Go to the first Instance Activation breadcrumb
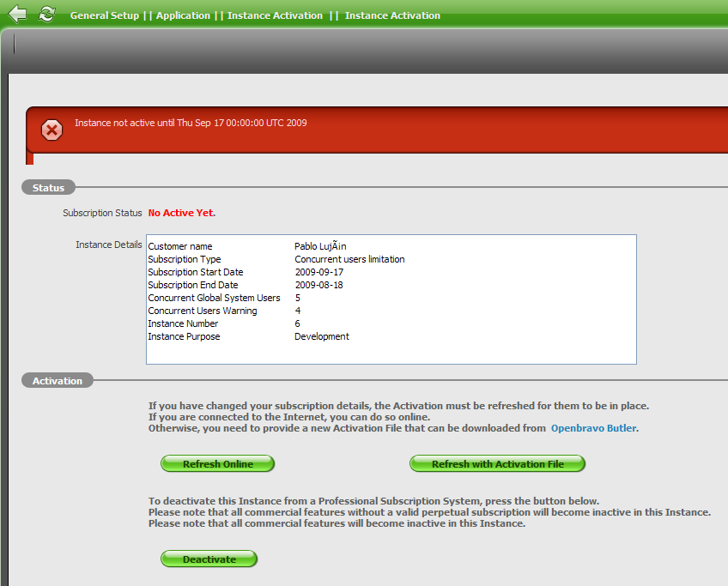This screenshot has width=728, height=586. [275, 15]
